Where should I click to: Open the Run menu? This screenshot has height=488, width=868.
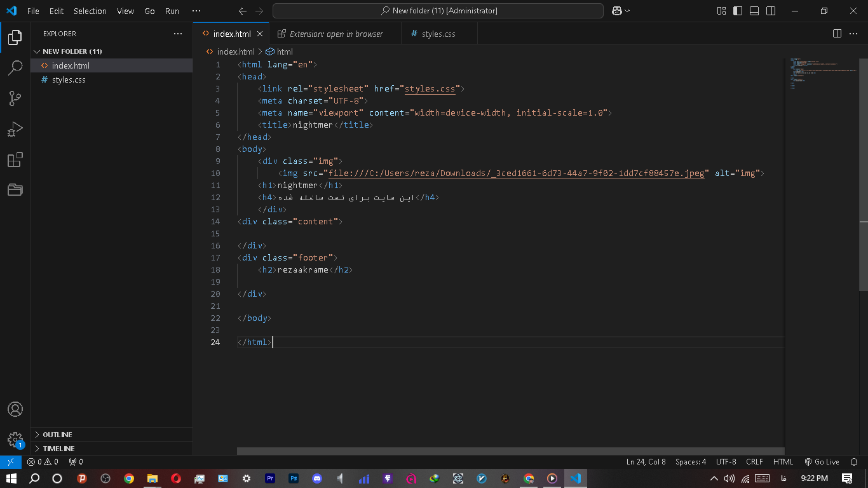click(x=172, y=11)
